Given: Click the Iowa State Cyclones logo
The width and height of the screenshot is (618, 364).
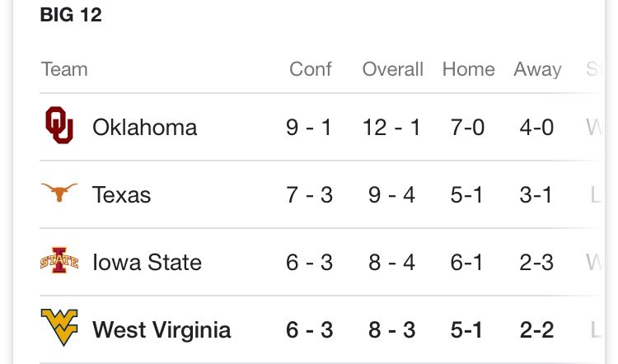Looking at the screenshot, I should click(x=59, y=260).
